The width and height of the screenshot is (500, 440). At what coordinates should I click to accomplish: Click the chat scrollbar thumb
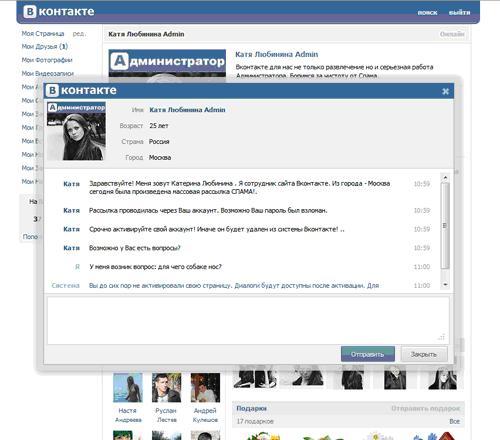click(x=445, y=226)
